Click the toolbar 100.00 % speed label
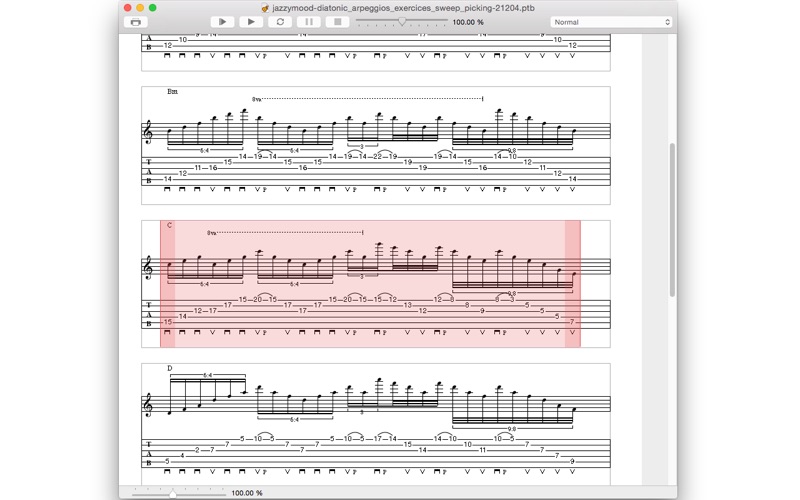Viewport: 800px width, 500px height. click(x=468, y=22)
